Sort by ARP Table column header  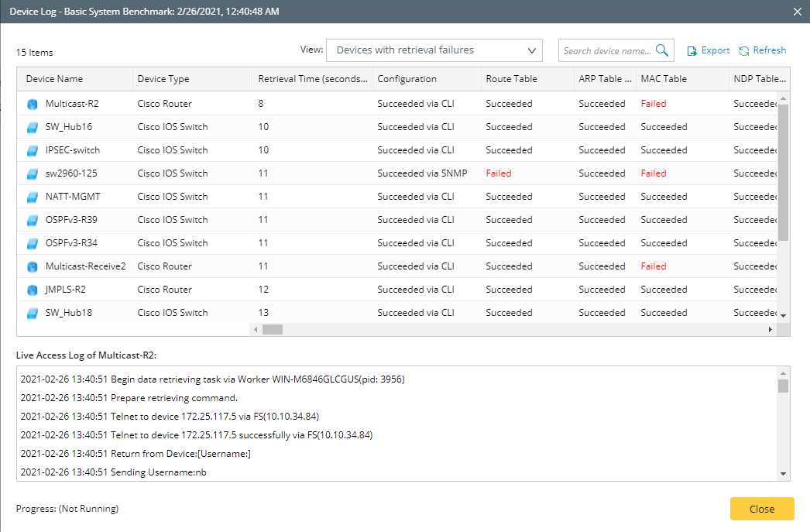[x=605, y=79]
